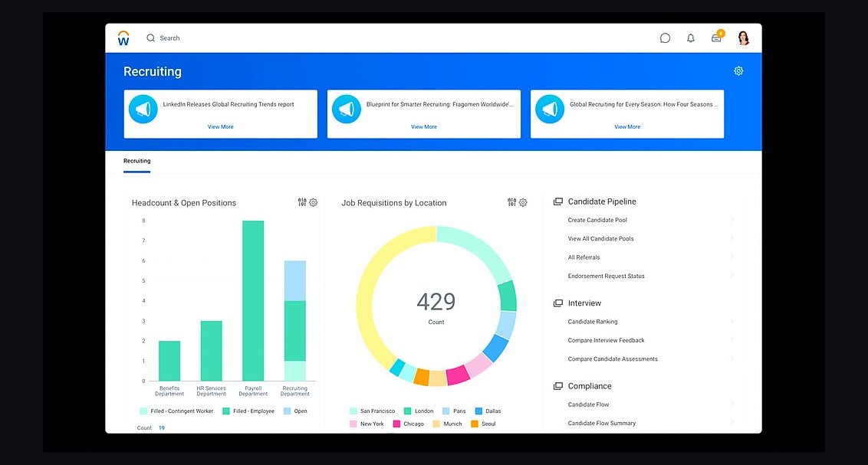Toggle Munich legend swatch
The image size is (868, 465).
pos(436,424)
